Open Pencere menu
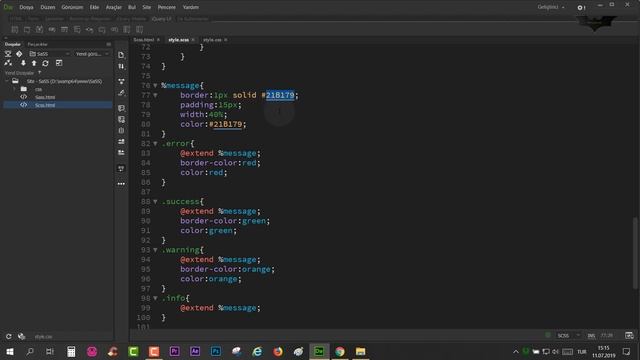 coord(167,7)
